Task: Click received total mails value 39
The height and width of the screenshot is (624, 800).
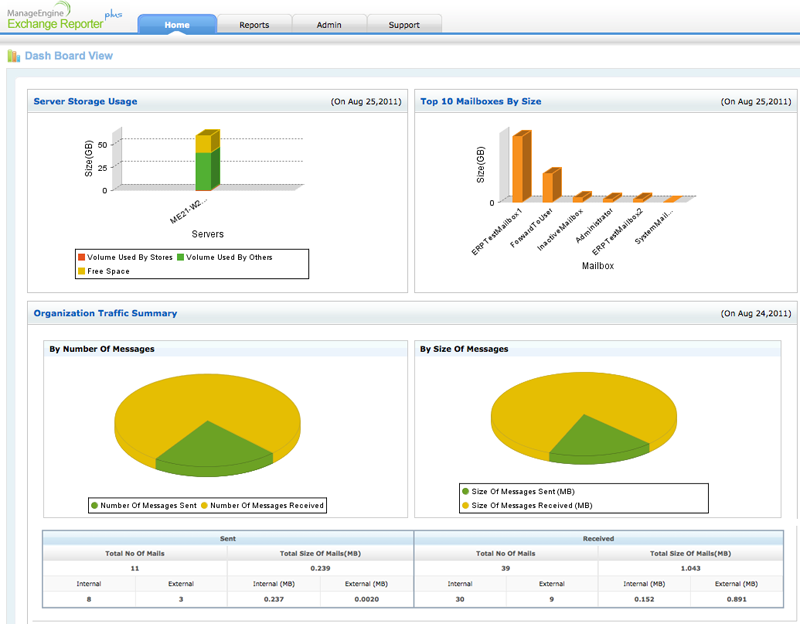Action: coord(506,568)
